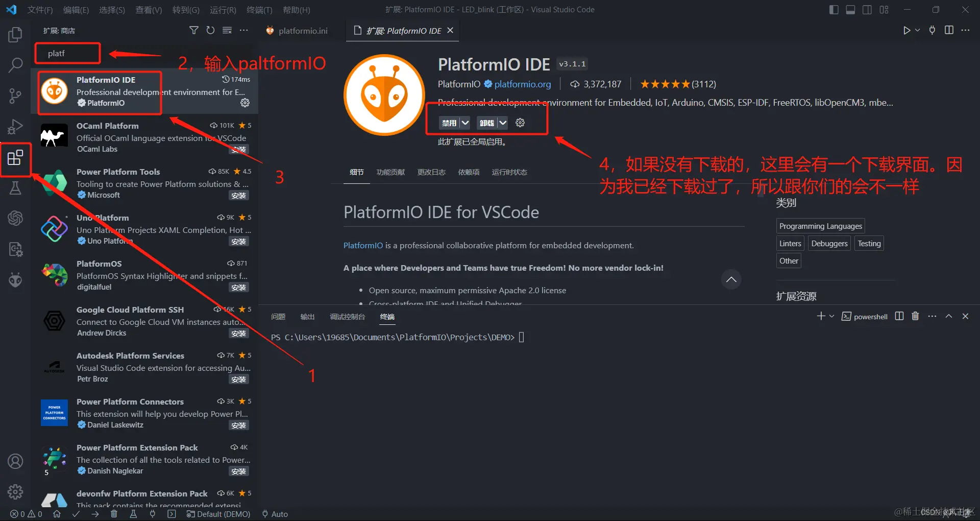This screenshot has width=980, height=521.
Task: Click PlatformIO Build checkmark in status bar
Action: [x=76, y=514]
